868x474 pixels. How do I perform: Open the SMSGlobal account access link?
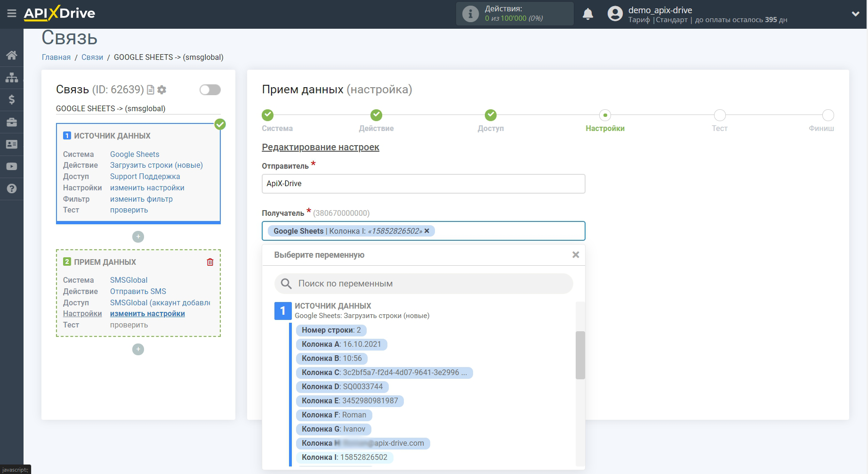click(160, 302)
